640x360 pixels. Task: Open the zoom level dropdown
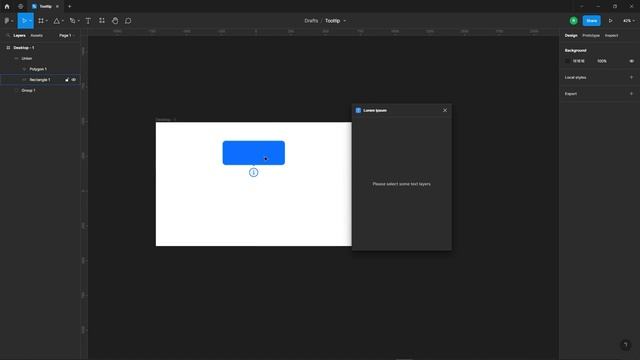point(629,20)
